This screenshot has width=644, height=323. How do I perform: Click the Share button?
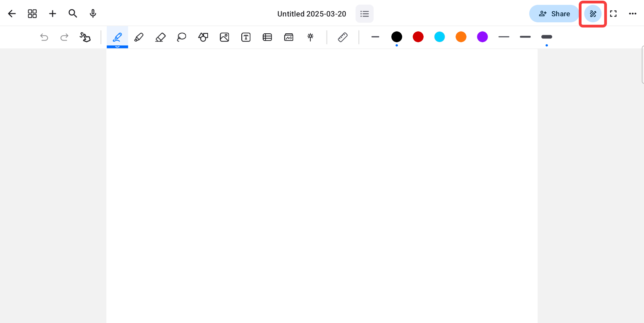click(554, 14)
